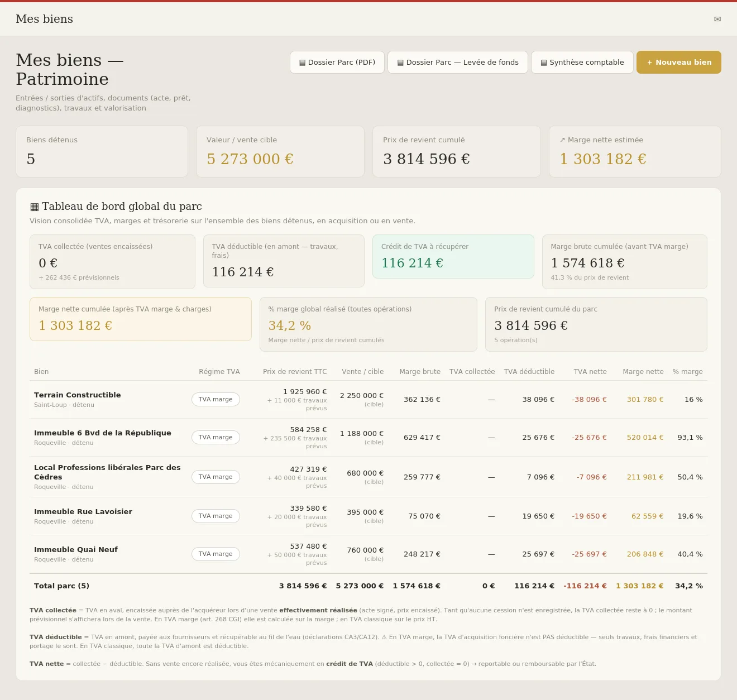The width and height of the screenshot is (737, 700).
Task: Select the Immeuble Rue Lavoisier row
Action: click(368, 516)
